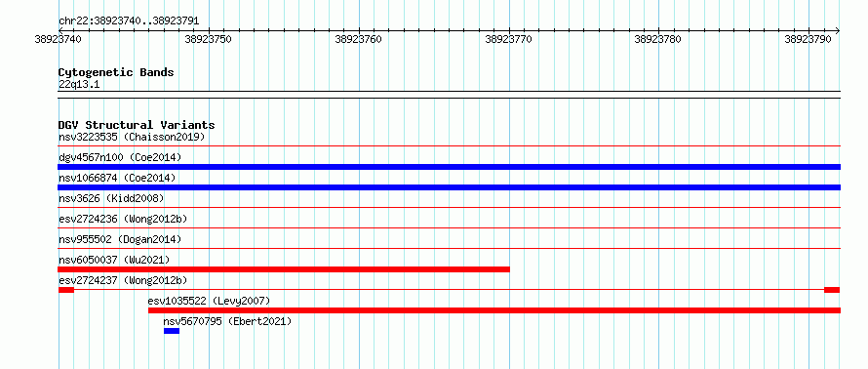Click ruler position 38923790
The image size is (868, 369).
coord(809,39)
